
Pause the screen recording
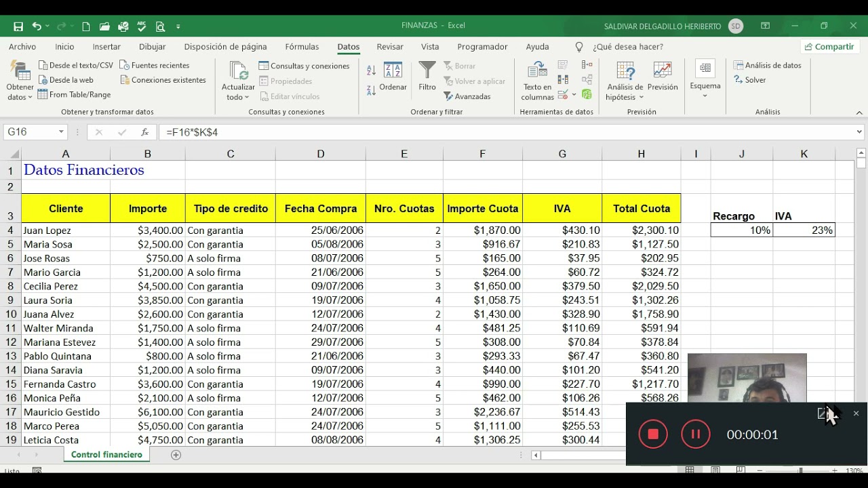pyautogui.click(x=695, y=434)
